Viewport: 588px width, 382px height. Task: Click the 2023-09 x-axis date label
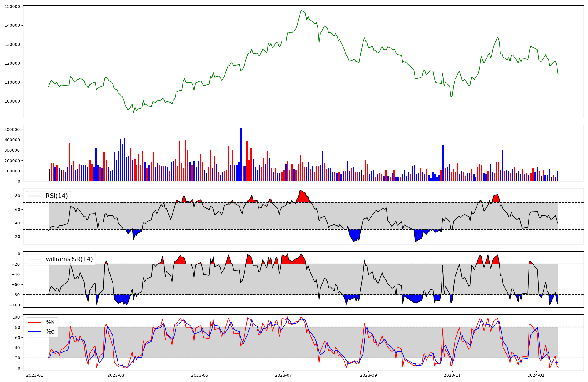click(368, 375)
